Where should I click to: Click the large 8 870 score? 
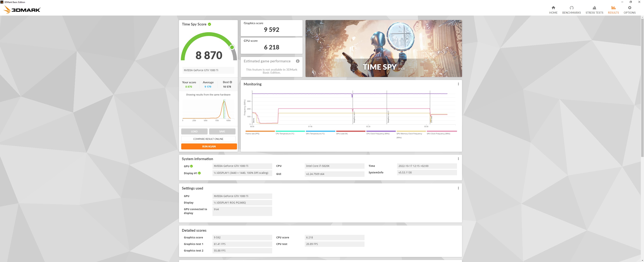click(x=209, y=55)
